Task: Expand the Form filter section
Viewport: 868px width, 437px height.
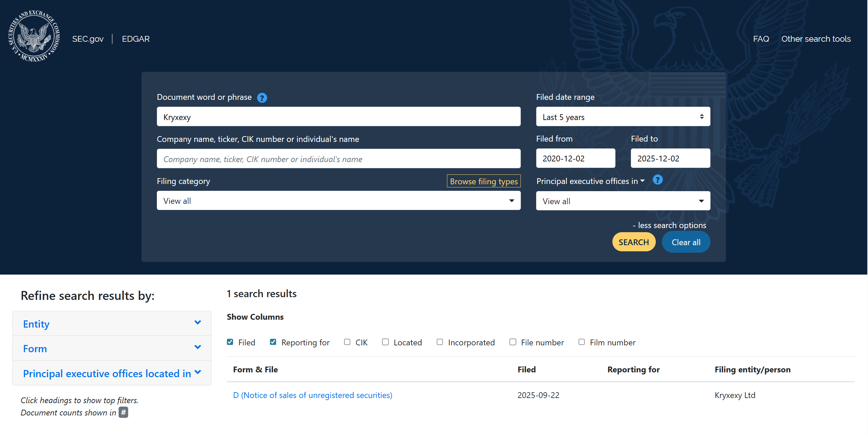Action: click(x=112, y=348)
